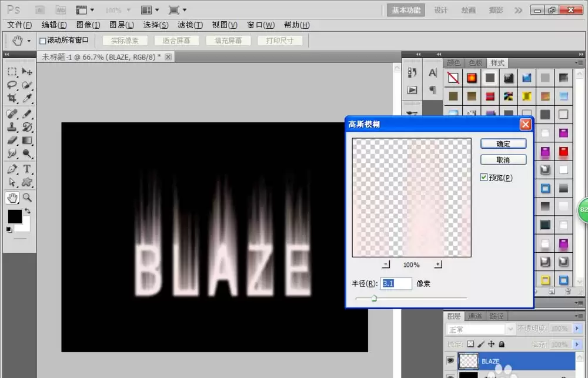Select the Zoom magnifier tool
The image size is (588, 378).
[x=27, y=198]
